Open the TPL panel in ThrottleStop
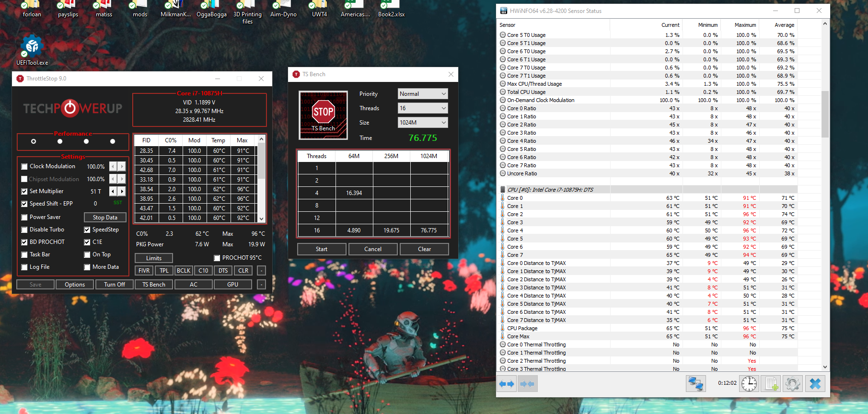Viewport: 868px width, 414px height. [x=164, y=271]
